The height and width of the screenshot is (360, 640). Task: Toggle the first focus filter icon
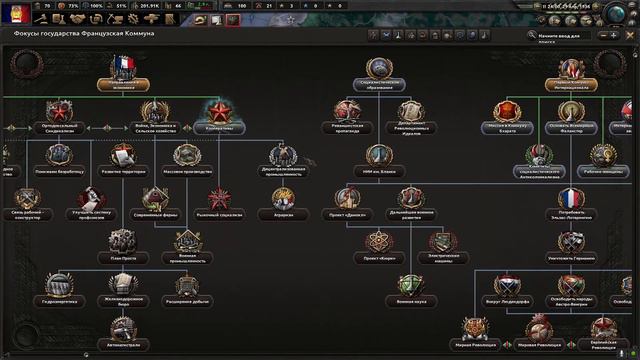(373, 36)
